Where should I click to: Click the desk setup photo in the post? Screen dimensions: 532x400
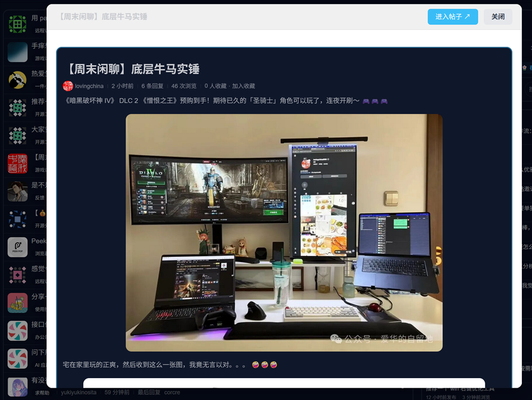(285, 233)
